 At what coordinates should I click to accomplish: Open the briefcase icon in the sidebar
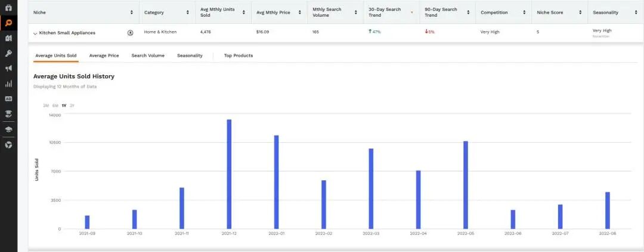pos(8,8)
